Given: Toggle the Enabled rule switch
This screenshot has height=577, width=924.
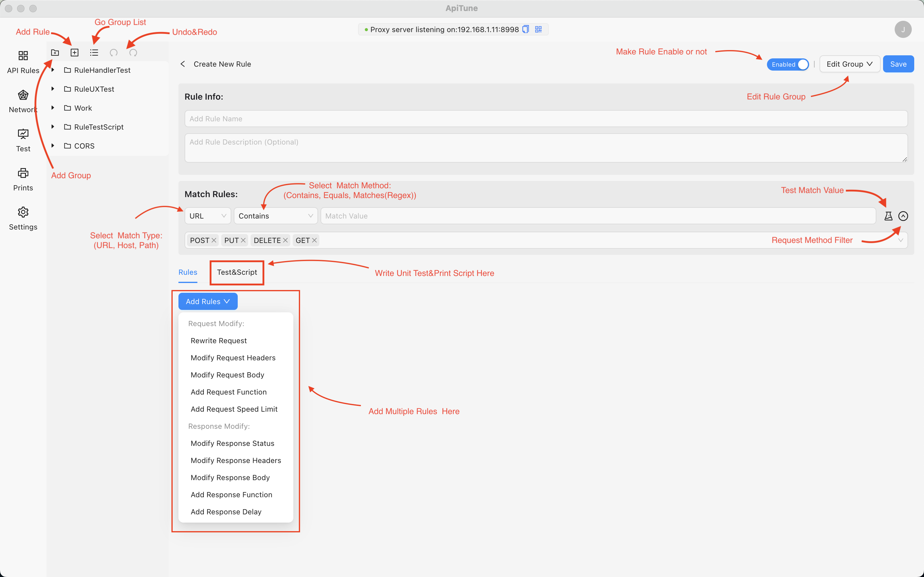Looking at the screenshot, I should [788, 64].
